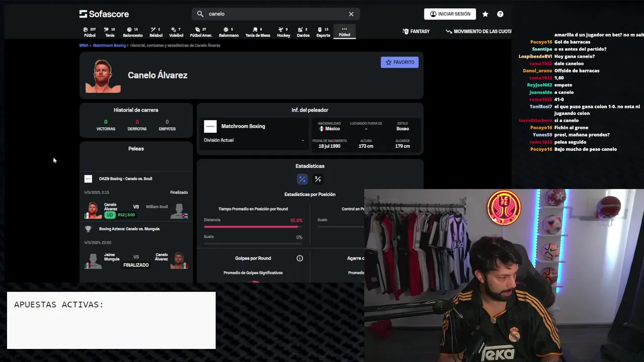The width and height of the screenshot is (644, 362).
Task: Click chat message 'Hoy gana canelo?'
Action: click(x=575, y=56)
